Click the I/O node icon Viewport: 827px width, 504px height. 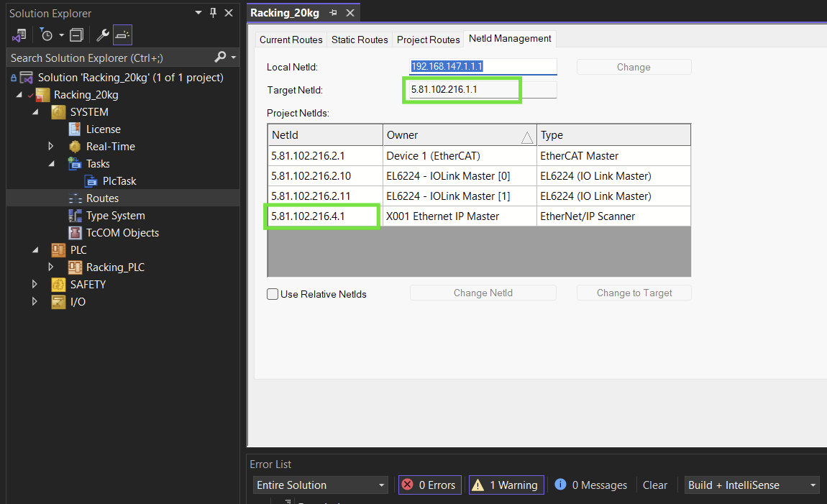point(58,302)
